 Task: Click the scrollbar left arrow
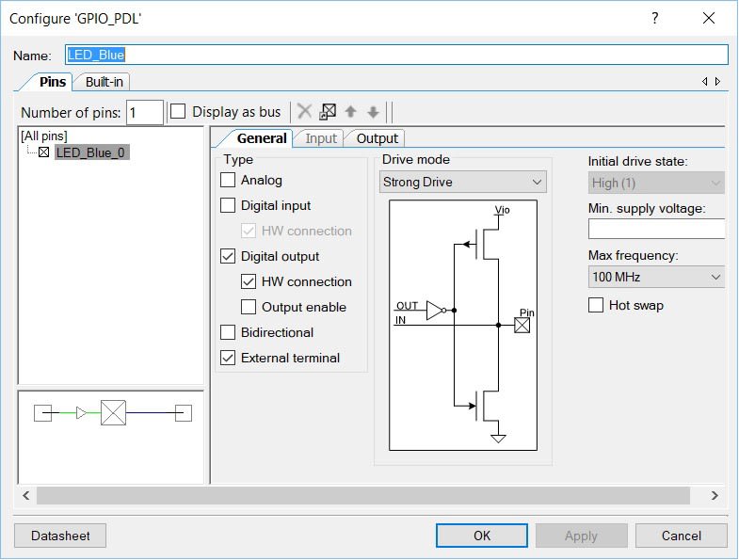26,495
